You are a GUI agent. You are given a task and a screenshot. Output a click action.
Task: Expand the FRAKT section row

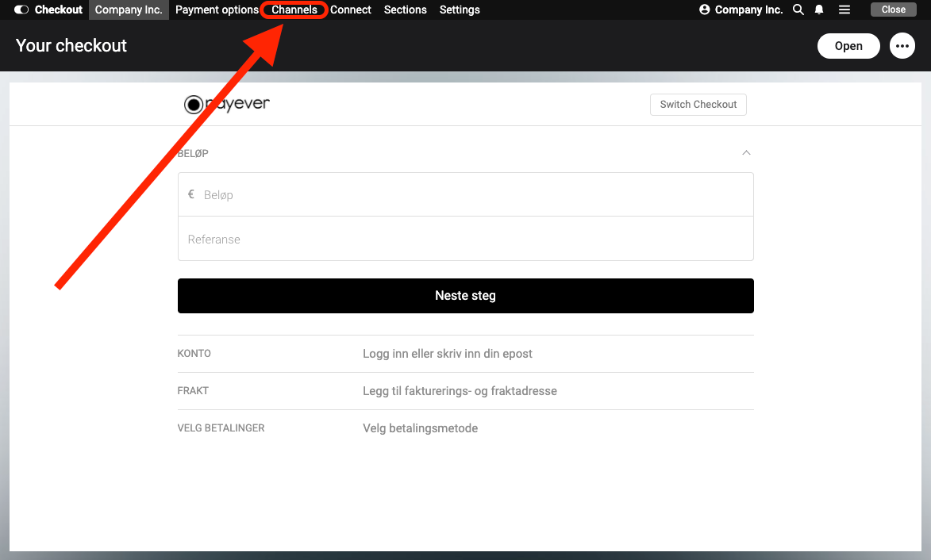tap(465, 391)
